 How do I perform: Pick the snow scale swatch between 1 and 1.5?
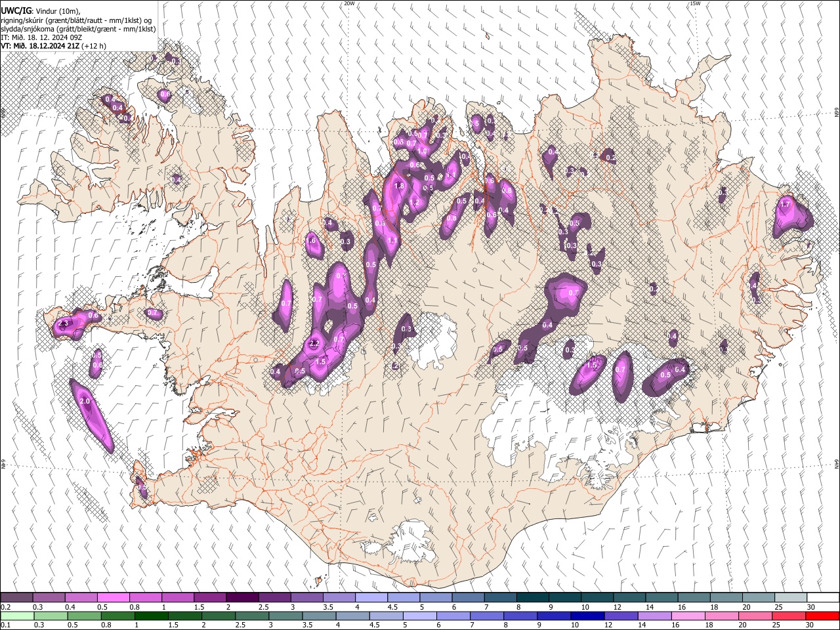click(178, 597)
